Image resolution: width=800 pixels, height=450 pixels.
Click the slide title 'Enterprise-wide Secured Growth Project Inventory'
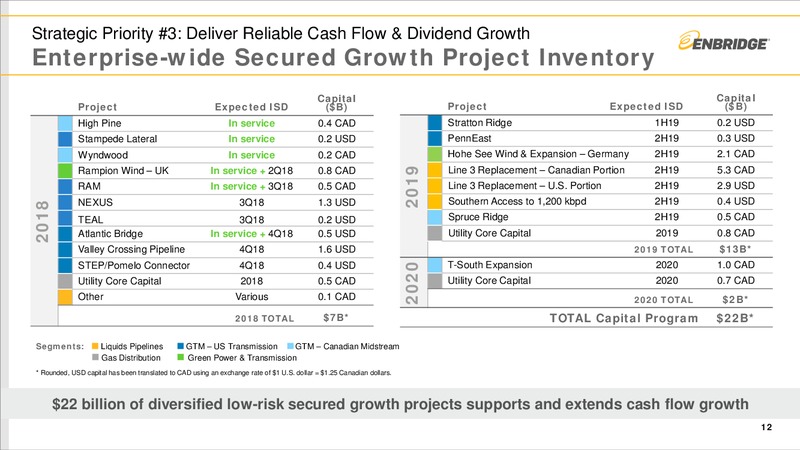(x=343, y=58)
